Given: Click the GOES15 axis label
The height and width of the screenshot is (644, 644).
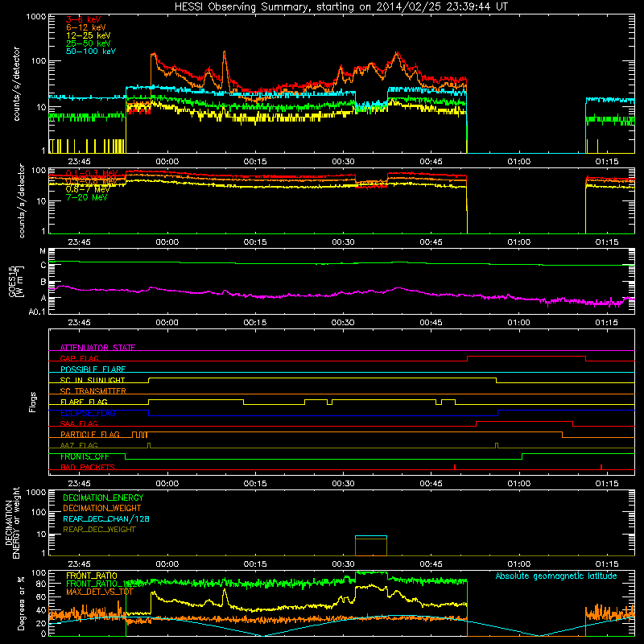Looking at the screenshot, I should click(x=16, y=282).
